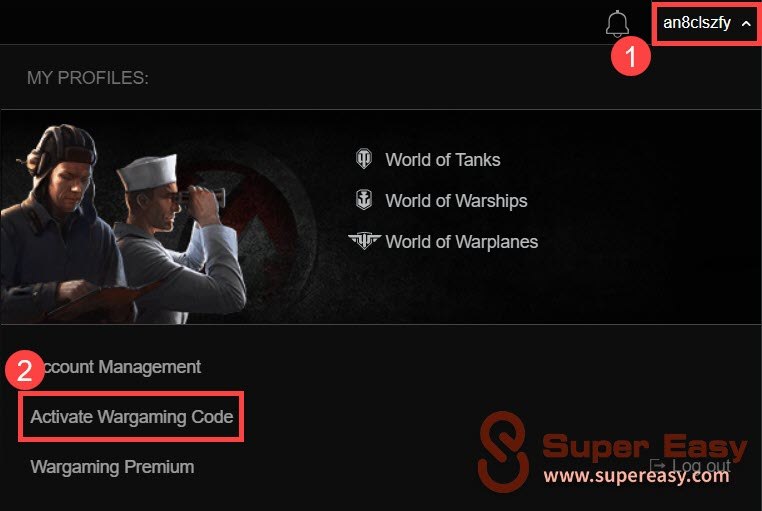
Task: Click the World of Warplanes wings icon
Action: 364,240
